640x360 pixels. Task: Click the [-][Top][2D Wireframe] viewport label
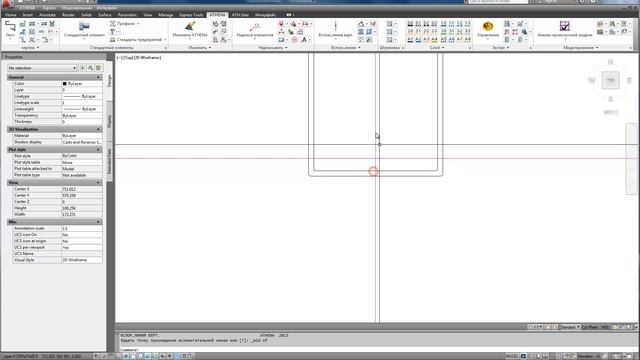[139, 58]
